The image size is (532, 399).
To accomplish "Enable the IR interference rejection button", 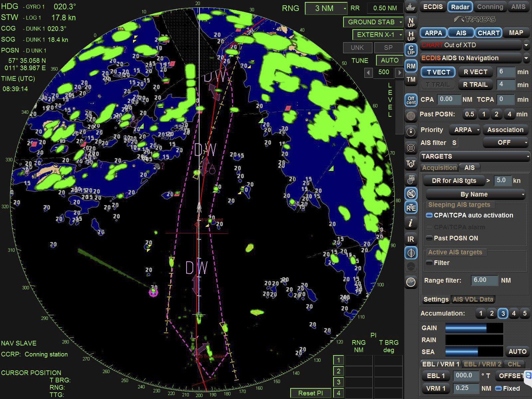I will click(x=411, y=239).
